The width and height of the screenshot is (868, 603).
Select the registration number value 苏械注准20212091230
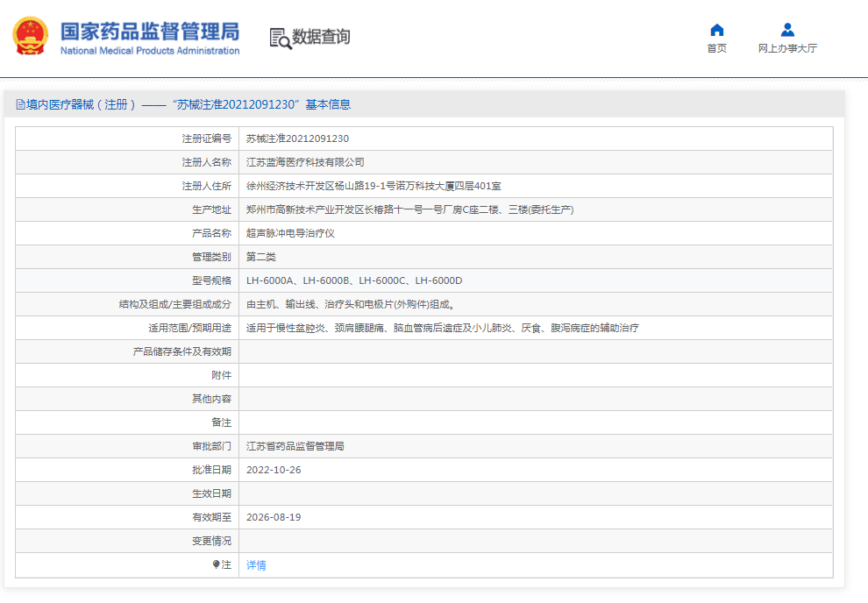pos(297,138)
